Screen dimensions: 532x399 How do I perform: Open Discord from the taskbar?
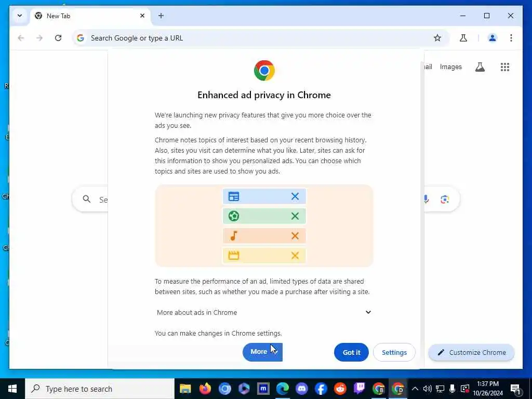click(301, 389)
